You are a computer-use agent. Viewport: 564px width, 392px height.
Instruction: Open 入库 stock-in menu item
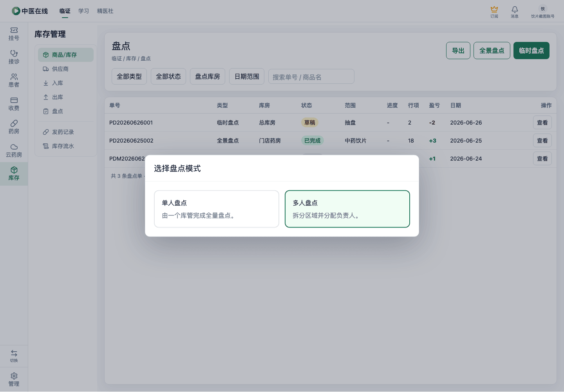click(x=66, y=83)
